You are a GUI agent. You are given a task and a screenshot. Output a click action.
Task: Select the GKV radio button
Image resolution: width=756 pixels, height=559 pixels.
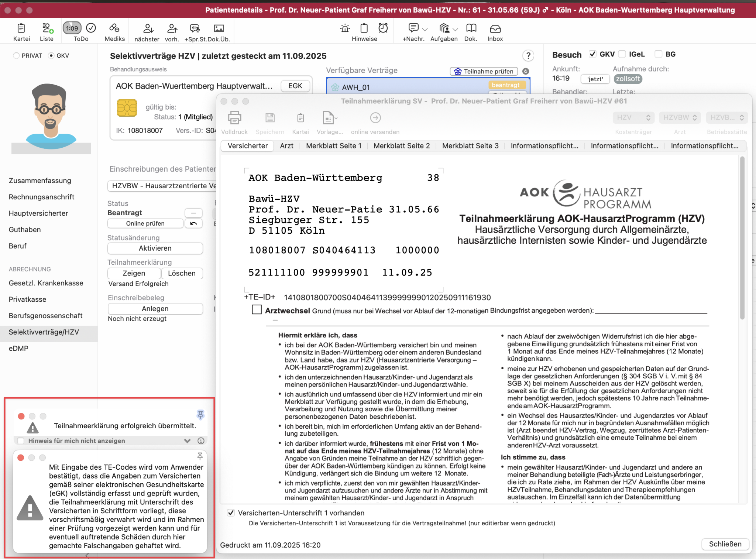[x=51, y=56]
